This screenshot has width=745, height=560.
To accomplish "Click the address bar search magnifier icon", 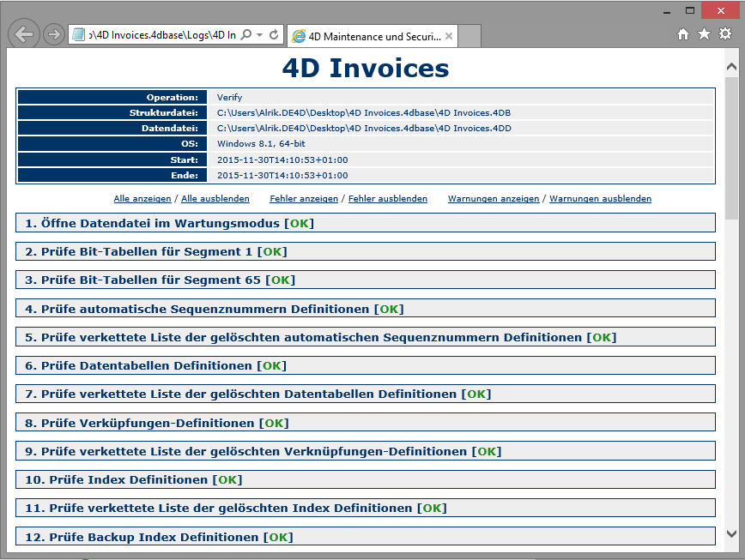I will (x=246, y=35).
